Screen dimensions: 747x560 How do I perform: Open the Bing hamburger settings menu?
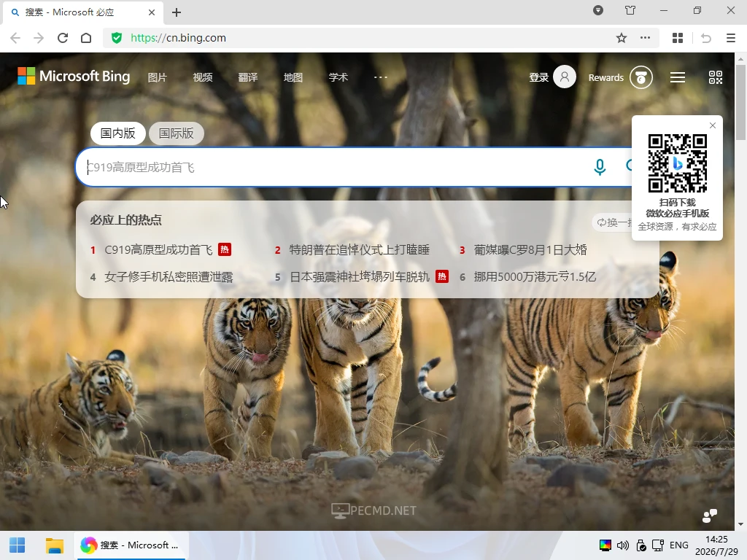678,77
